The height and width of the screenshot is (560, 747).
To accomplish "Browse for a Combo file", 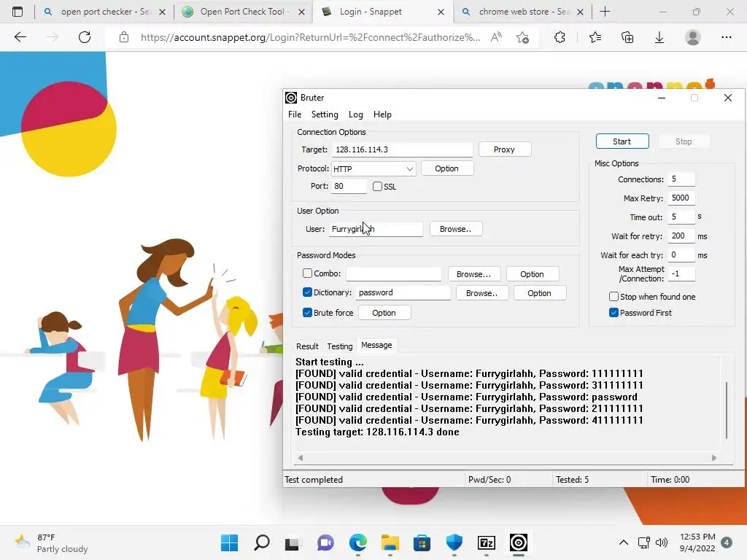I will (474, 274).
